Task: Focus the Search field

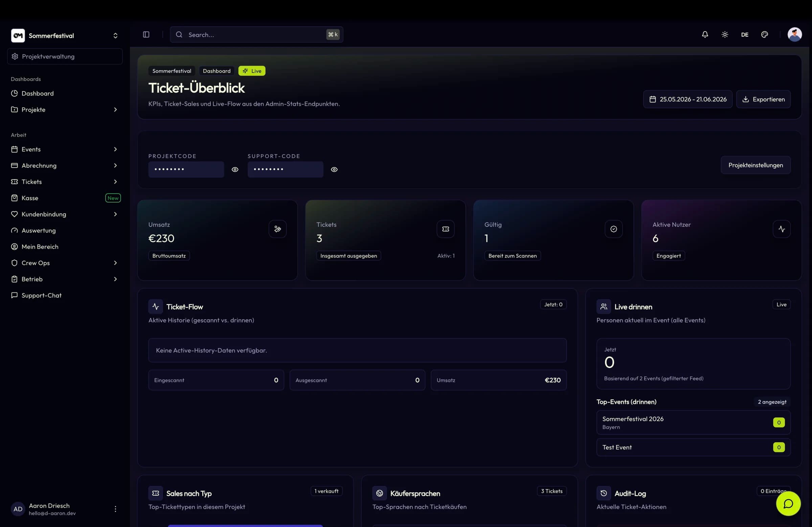Action: click(256, 34)
